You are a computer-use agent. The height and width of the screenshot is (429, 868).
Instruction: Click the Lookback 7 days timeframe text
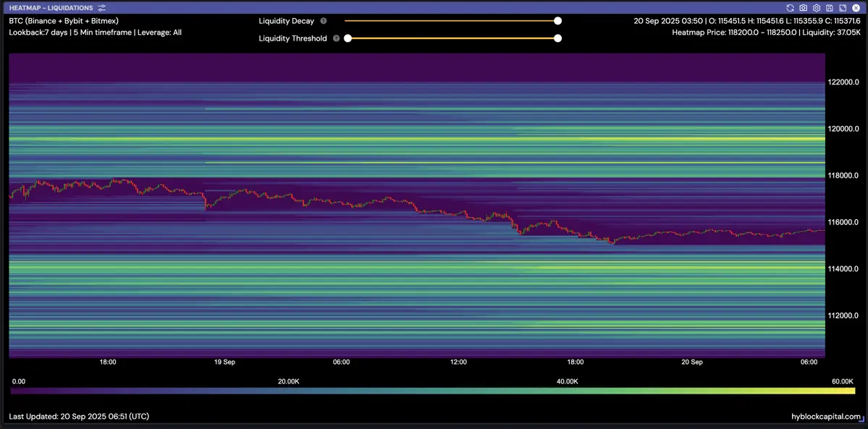pos(96,33)
